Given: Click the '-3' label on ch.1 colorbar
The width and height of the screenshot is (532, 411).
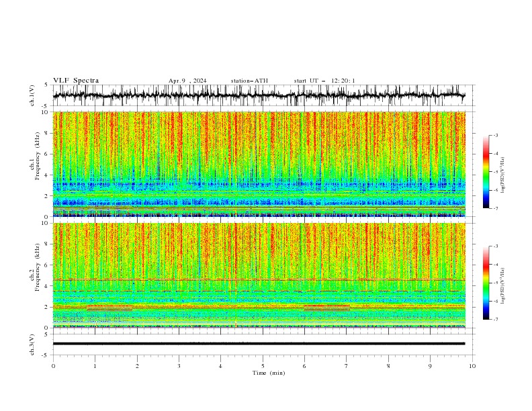Looking at the screenshot, I should (496, 135).
